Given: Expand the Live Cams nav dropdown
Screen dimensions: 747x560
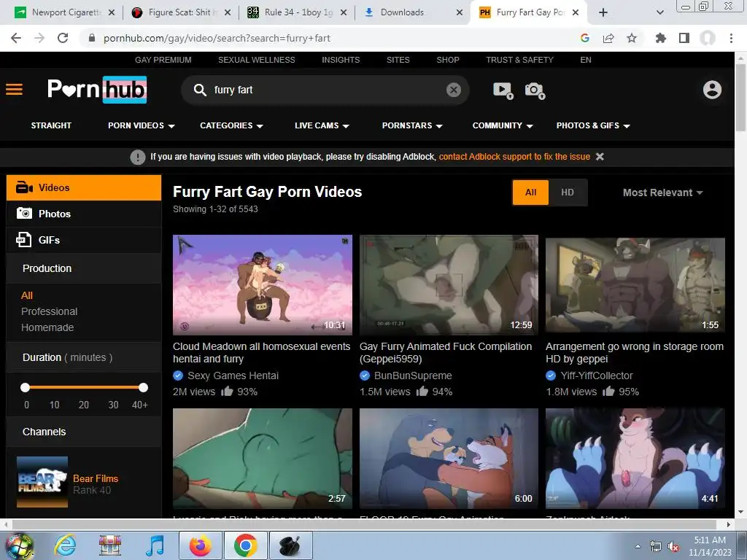Looking at the screenshot, I should click(x=322, y=125).
